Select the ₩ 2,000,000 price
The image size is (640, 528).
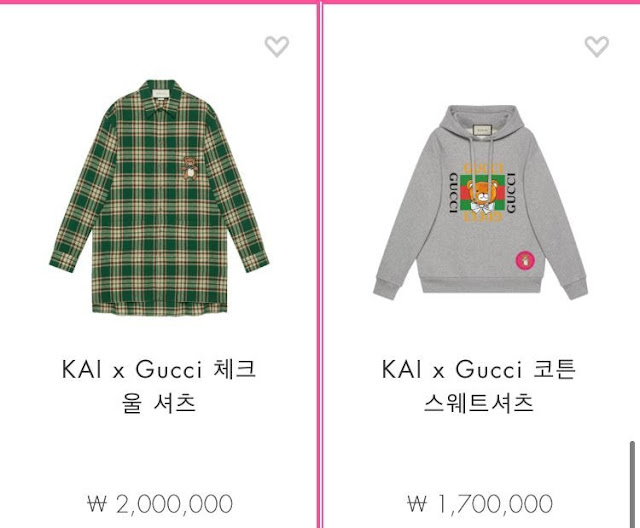(160, 504)
